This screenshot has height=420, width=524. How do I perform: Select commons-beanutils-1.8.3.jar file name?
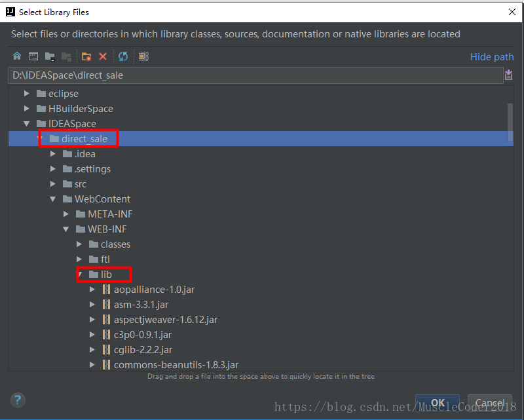[x=176, y=365]
